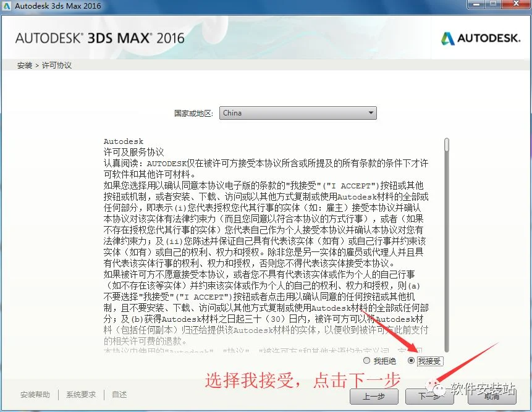The image size is (532, 412).
Task: Click the 许可及服务协议 heading text
Action: pyautogui.click(x=133, y=152)
